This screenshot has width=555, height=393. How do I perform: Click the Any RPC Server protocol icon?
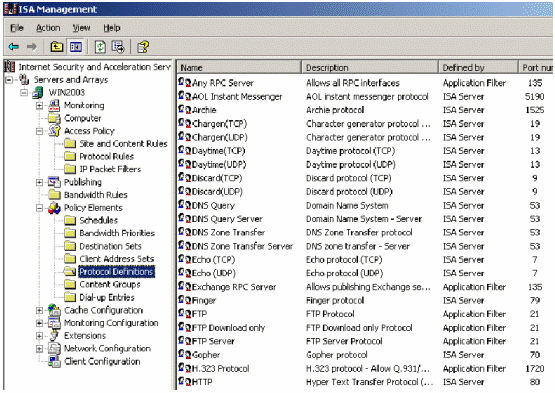pos(185,82)
